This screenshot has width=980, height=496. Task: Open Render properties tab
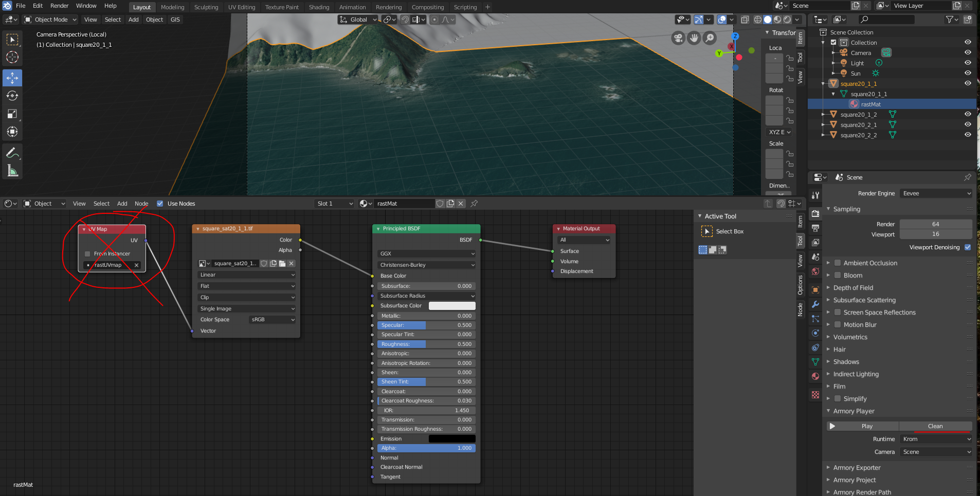coord(815,213)
